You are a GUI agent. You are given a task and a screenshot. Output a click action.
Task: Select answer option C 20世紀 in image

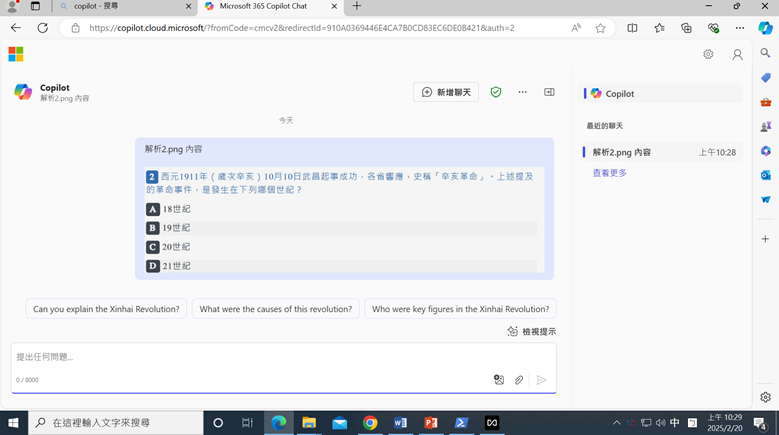(168, 247)
